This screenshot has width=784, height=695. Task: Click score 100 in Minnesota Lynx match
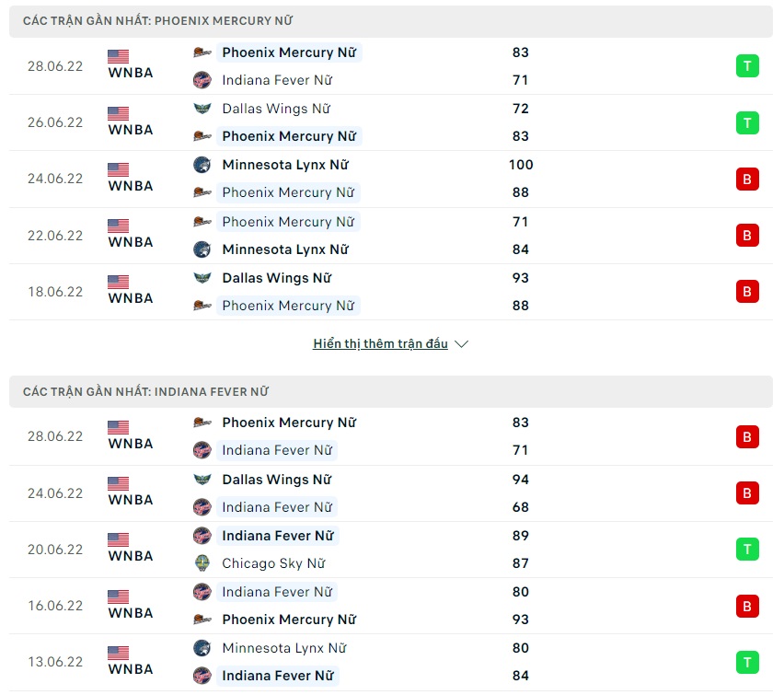[x=521, y=165]
